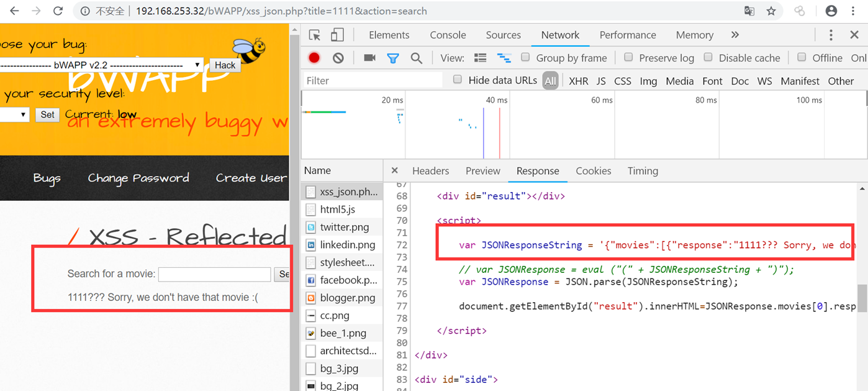
Task: Open the request Cookies tab
Action: tap(593, 171)
